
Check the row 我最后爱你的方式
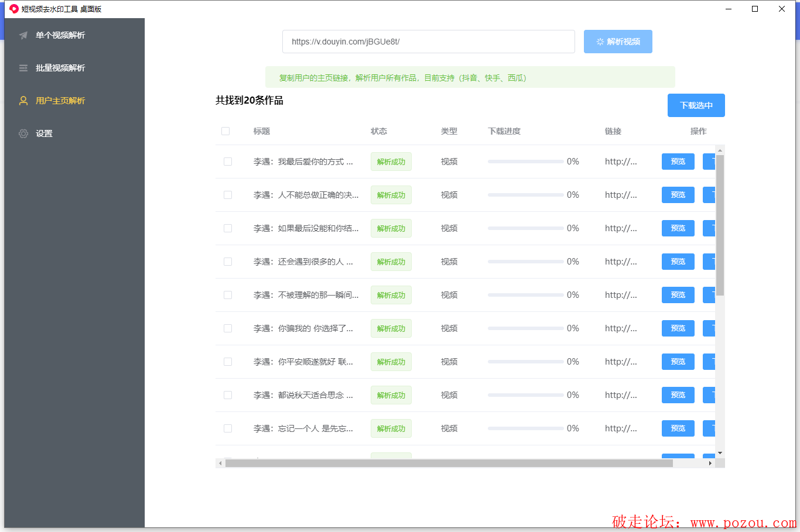(228, 162)
